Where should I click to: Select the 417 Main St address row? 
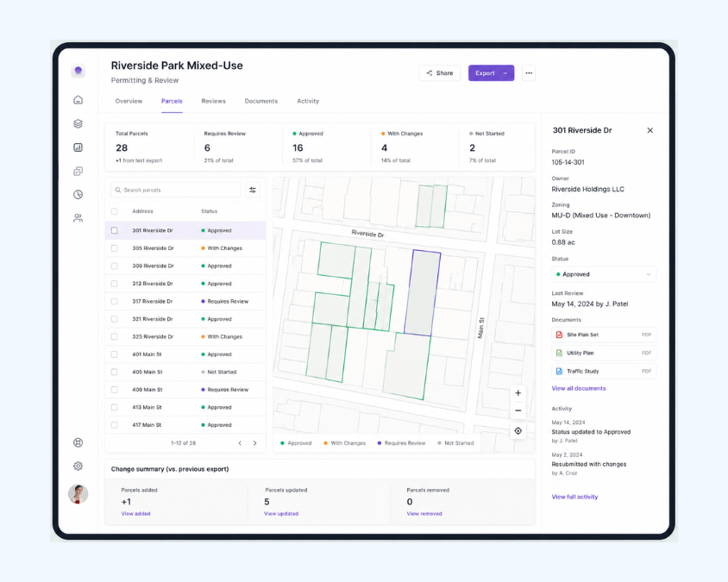185,425
